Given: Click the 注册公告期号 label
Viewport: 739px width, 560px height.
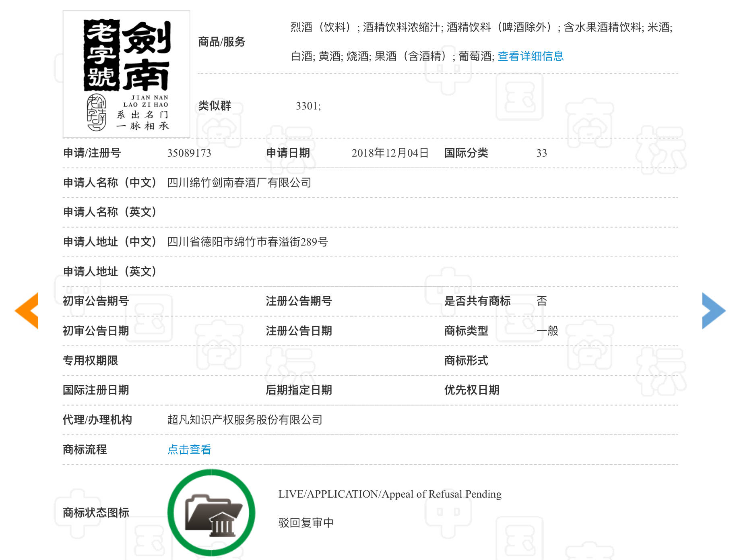Looking at the screenshot, I should [x=299, y=301].
